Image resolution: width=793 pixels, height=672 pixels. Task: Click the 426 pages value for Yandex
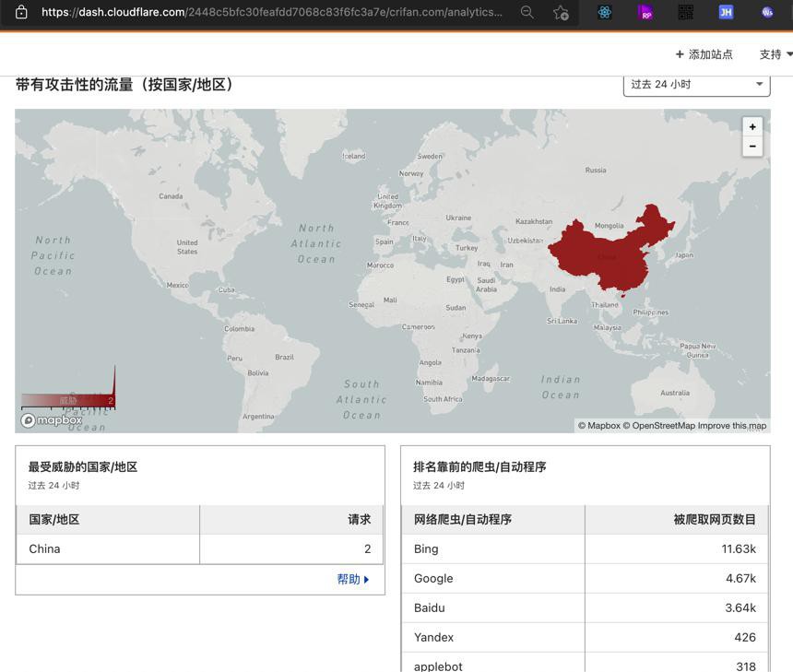click(745, 637)
